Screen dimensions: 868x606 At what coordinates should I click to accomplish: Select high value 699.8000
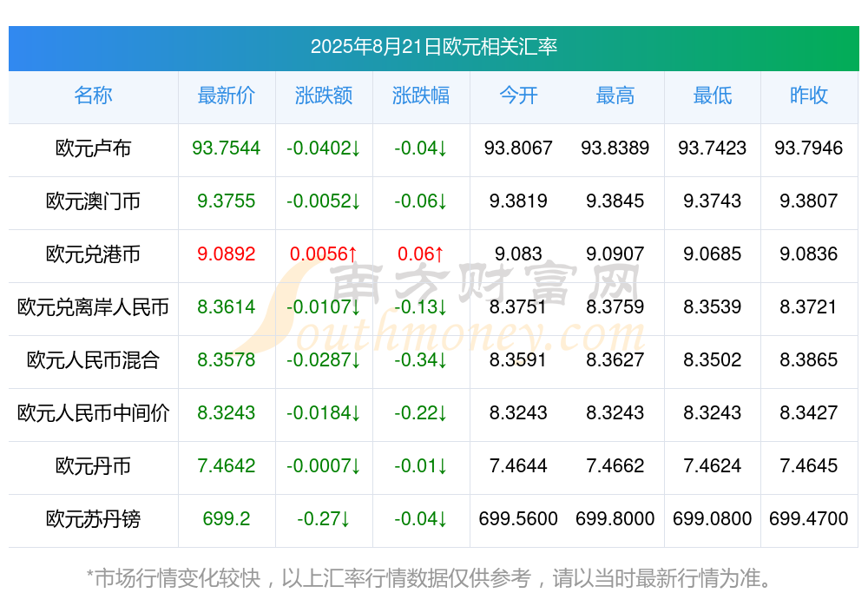(x=615, y=519)
